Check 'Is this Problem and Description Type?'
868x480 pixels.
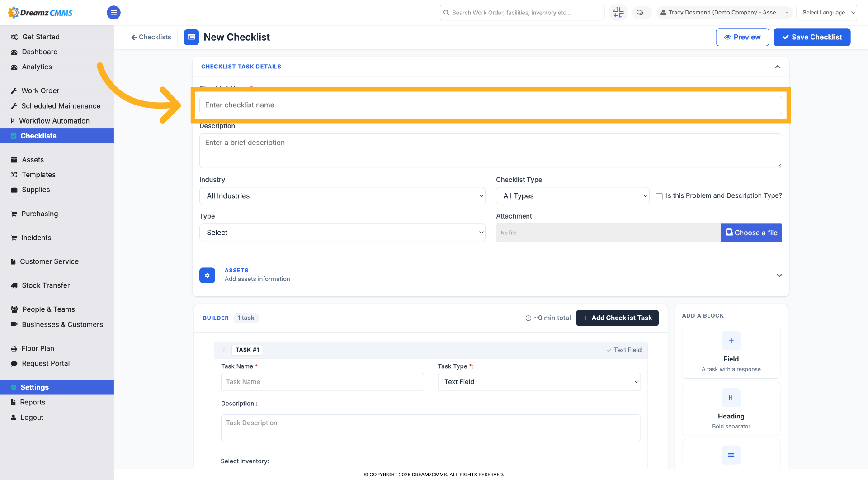[x=659, y=196]
